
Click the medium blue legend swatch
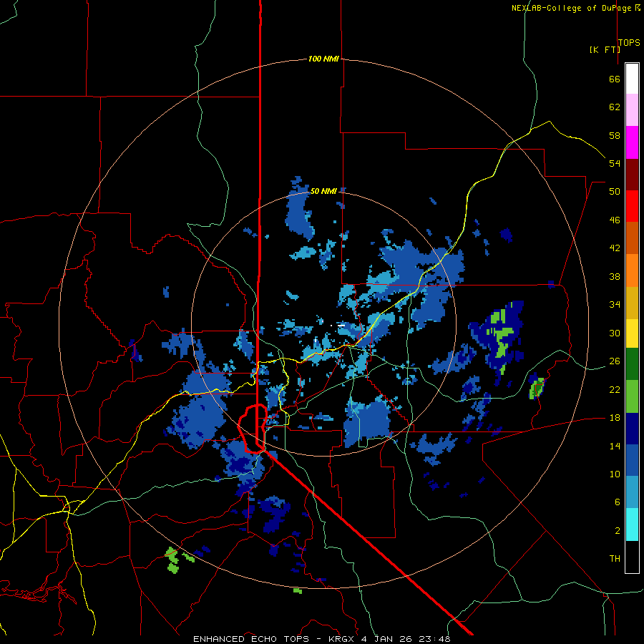click(632, 460)
